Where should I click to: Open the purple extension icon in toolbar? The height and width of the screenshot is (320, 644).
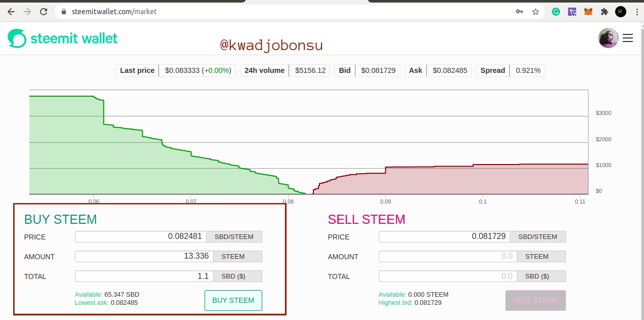tap(572, 11)
